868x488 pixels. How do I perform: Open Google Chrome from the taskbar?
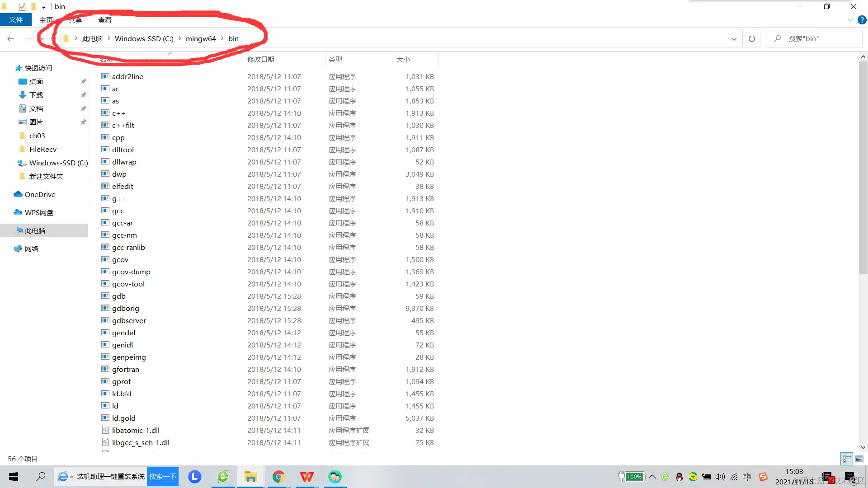278,477
